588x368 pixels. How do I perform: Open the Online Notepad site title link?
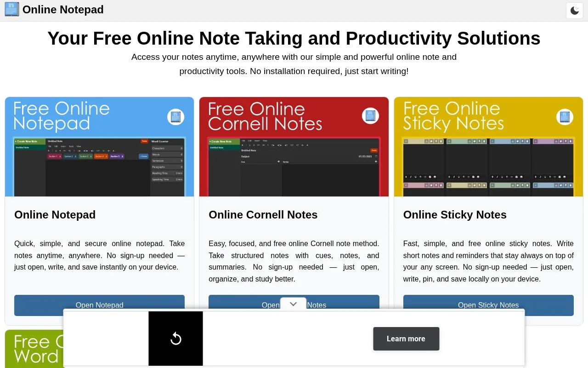63,10
